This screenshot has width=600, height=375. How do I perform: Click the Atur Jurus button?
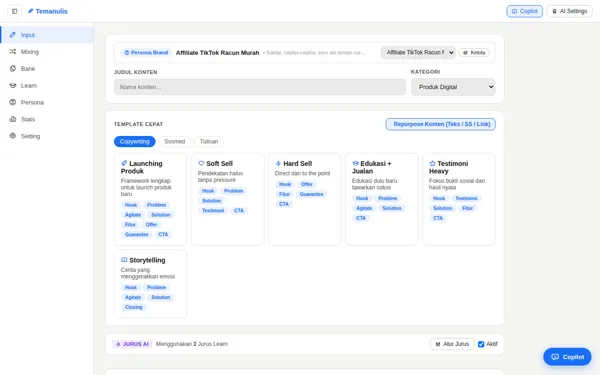point(452,344)
